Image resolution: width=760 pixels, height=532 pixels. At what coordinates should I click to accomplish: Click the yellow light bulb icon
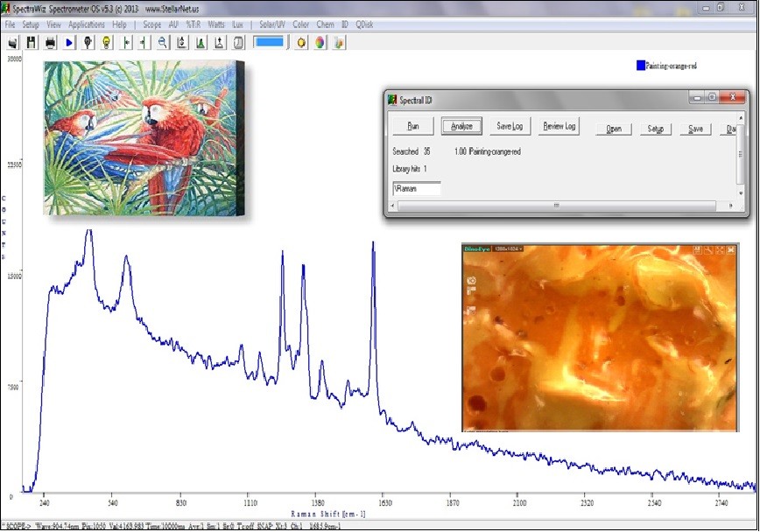[x=107, y=42]
